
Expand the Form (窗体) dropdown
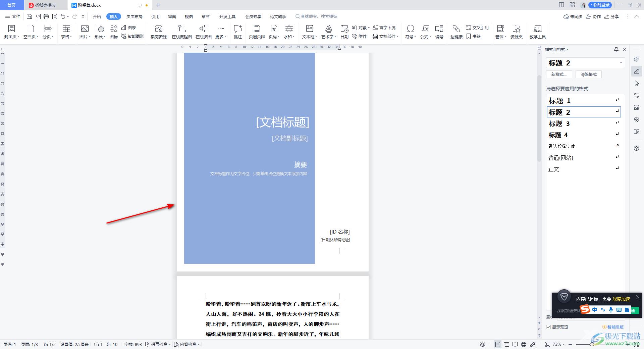(501, 32)
